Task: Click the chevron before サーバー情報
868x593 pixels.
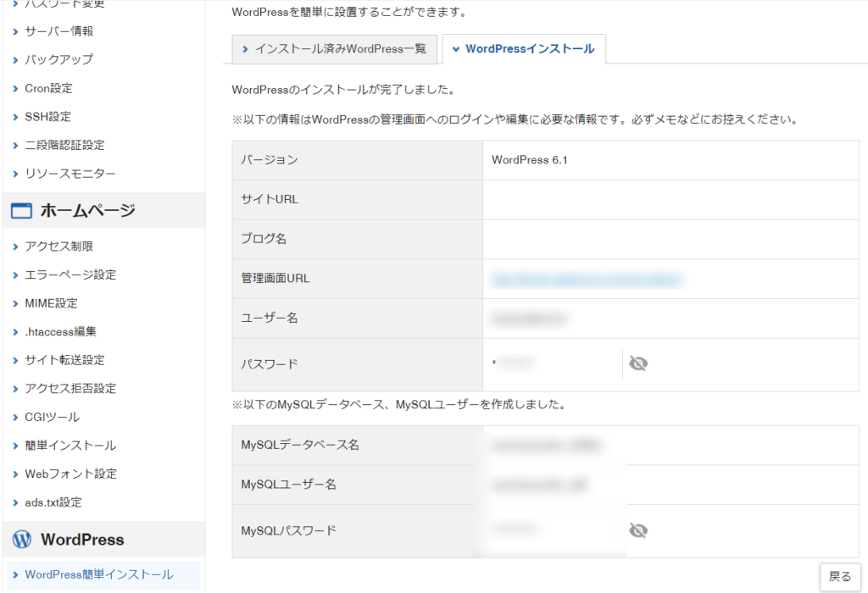Action: [15, 31]
